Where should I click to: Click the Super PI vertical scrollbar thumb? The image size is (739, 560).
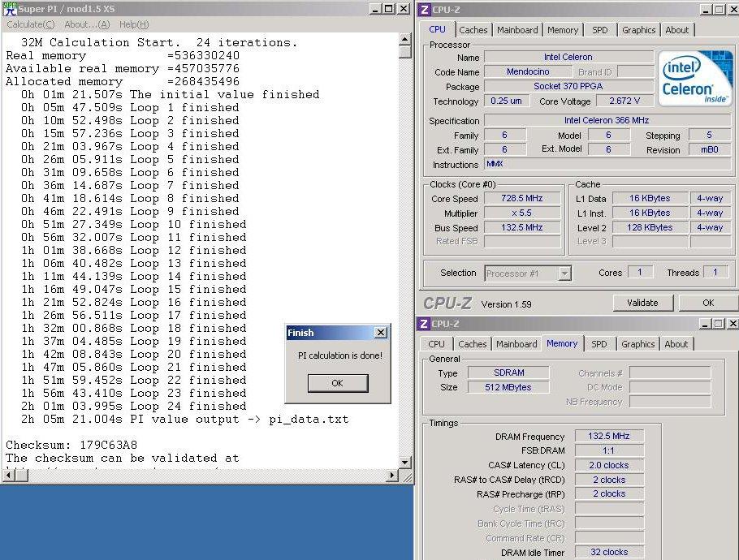(405, 51)
